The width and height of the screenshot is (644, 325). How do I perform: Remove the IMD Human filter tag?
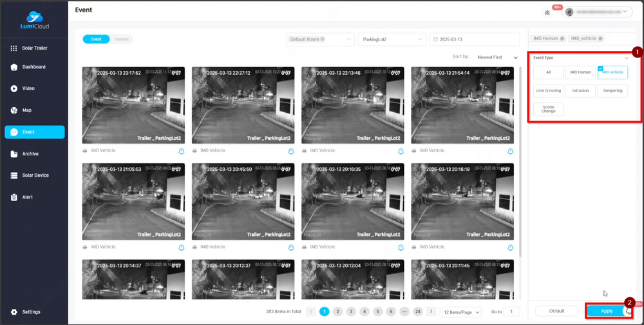(562, 39)
